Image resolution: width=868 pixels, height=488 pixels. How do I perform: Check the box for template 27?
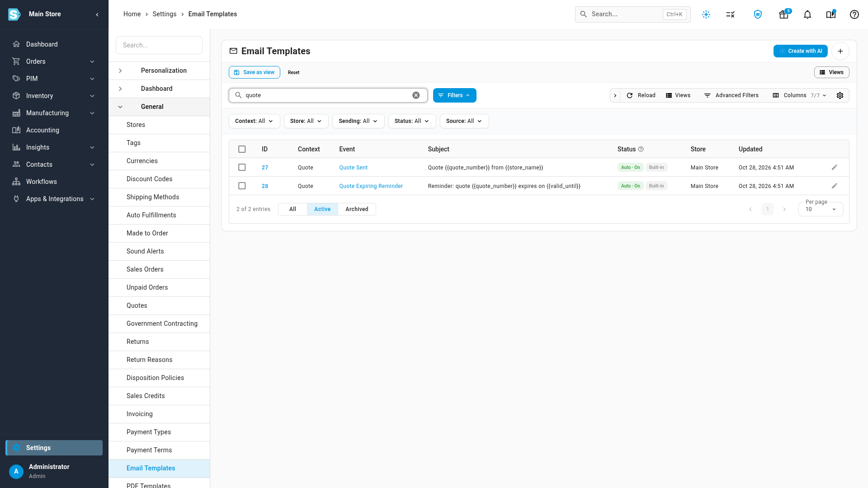coord(242,168)
